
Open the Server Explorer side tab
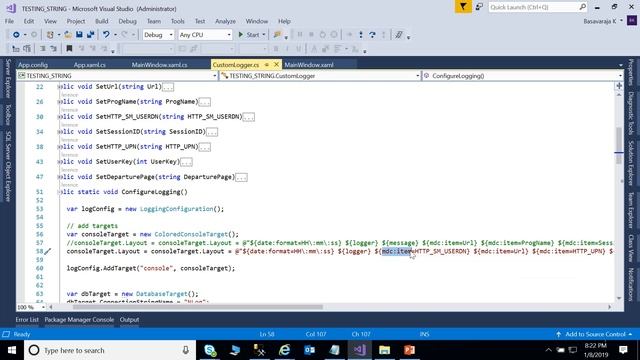tap(7, 78)
